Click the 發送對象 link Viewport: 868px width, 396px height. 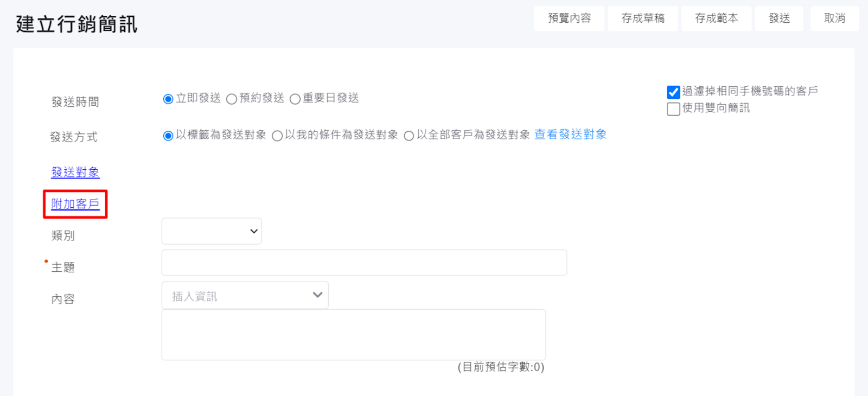tap(75, 173)
